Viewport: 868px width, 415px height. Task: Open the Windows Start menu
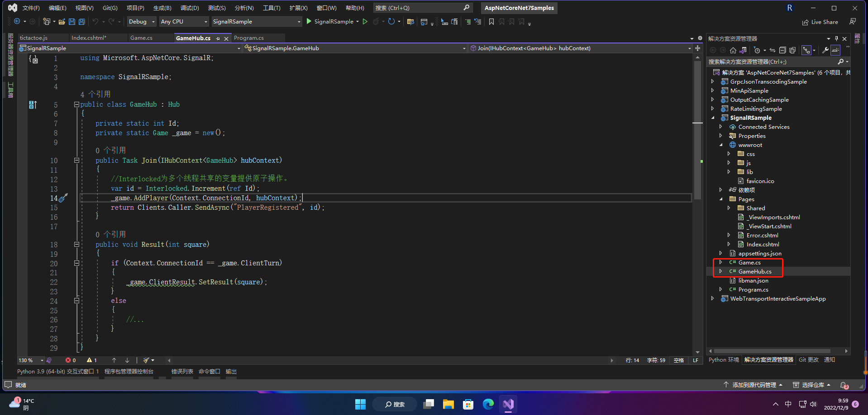tap(360, 404)
